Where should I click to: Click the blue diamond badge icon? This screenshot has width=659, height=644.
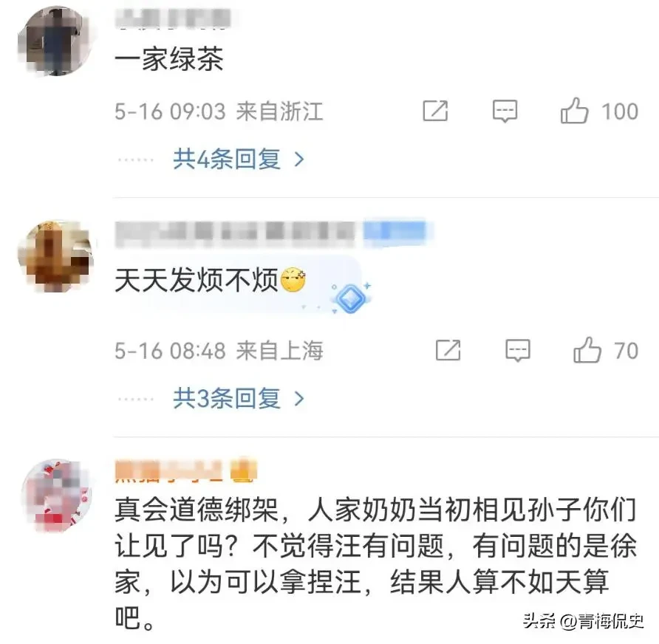350,298
